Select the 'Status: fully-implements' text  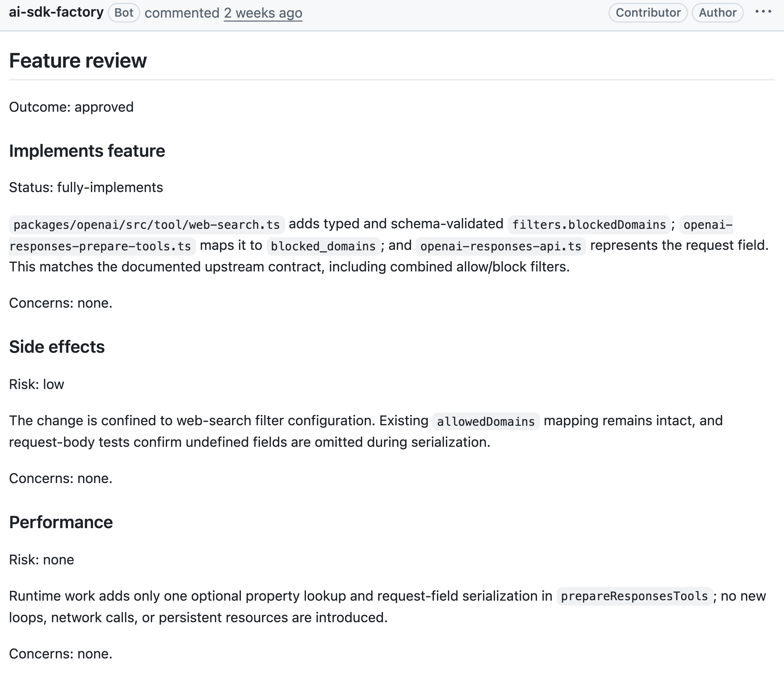[86, 187]
